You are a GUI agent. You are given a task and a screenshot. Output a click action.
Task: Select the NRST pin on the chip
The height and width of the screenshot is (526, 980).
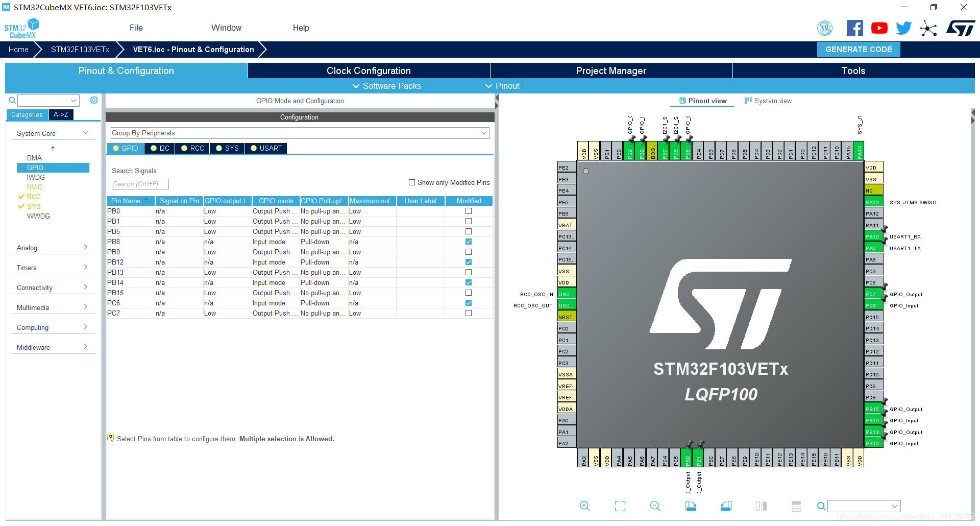coord(567,317)
